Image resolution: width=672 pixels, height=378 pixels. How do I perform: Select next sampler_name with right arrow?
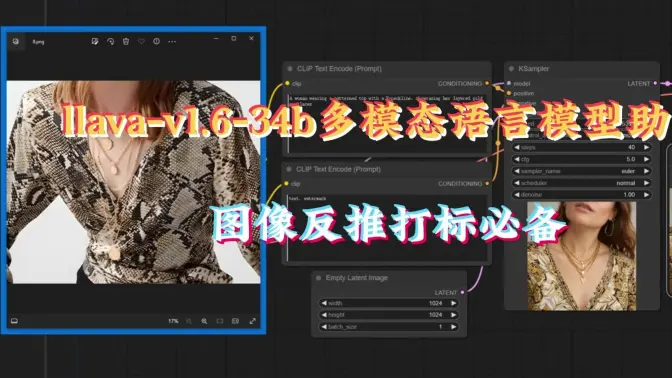click(x=646, y=171)
